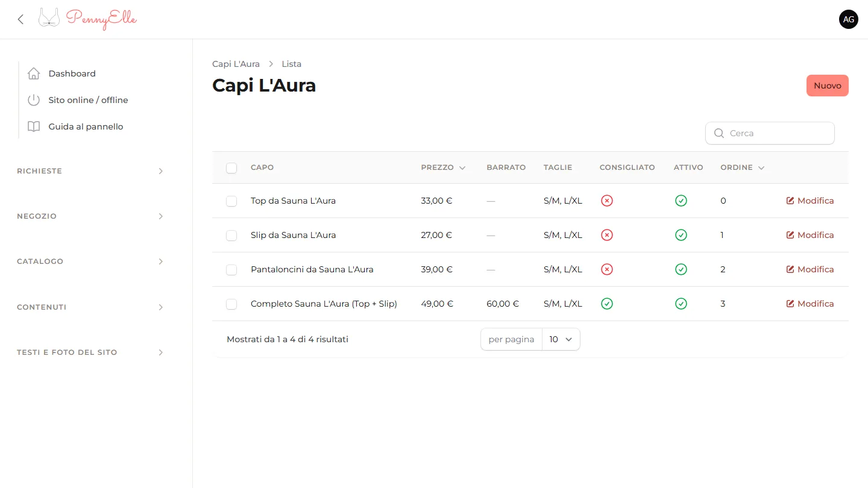
Task: Focus the Cerca search field
Action: point(770,133)
